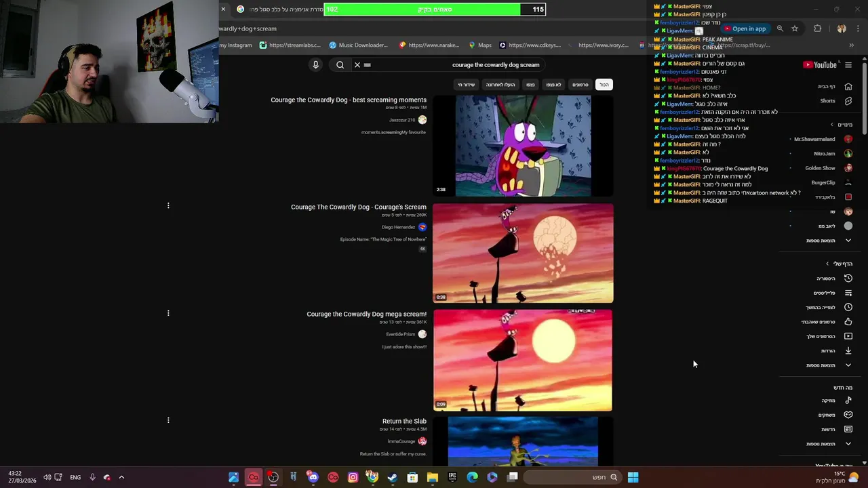
Task: Open File Explorer from the taskbar
Action: pyautogui.click(x=433, y=477)
